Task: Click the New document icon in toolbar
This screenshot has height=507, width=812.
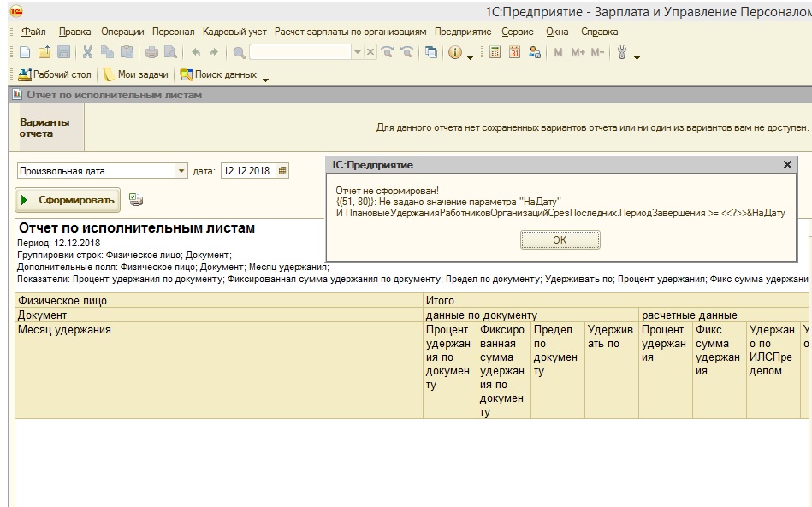Action: [x=24, y=52]
